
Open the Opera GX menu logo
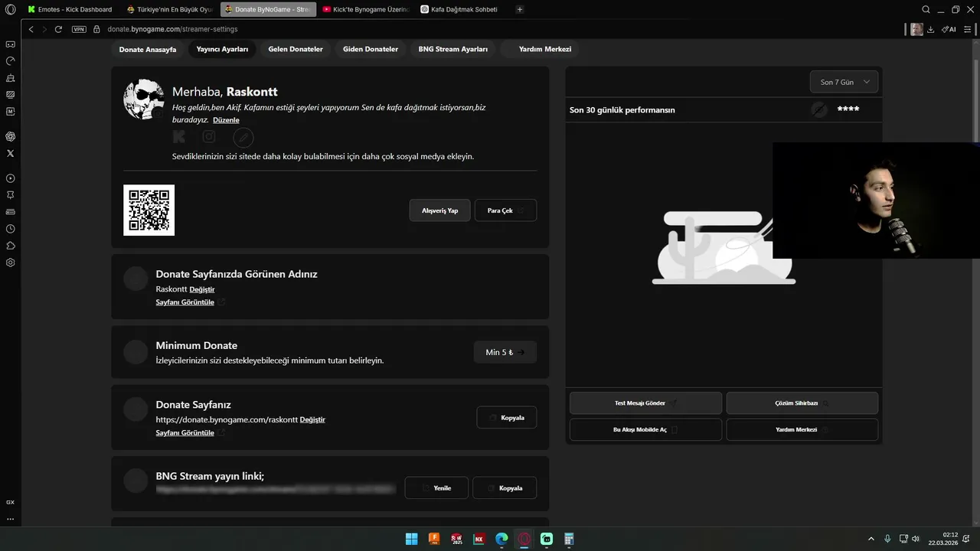pos(10,9)
